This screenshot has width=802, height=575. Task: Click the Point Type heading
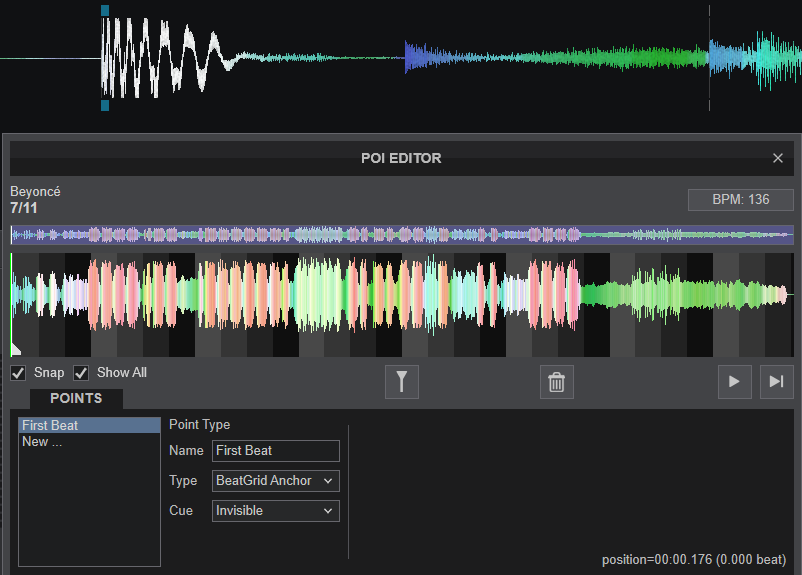pyautogui.click(x=199, y=425)
